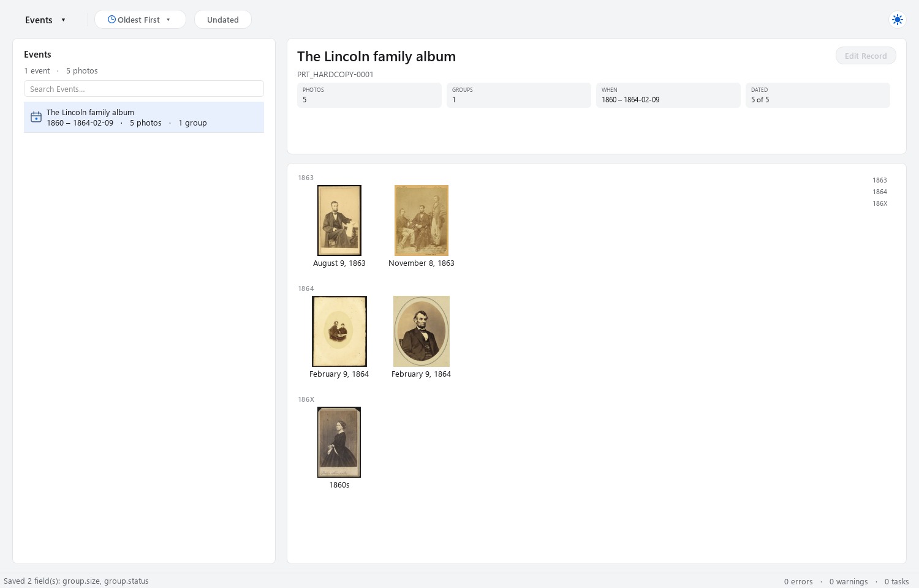Click The Lincoln family album title heading
The height and width of the screenshot is (588, 919).
376,56
